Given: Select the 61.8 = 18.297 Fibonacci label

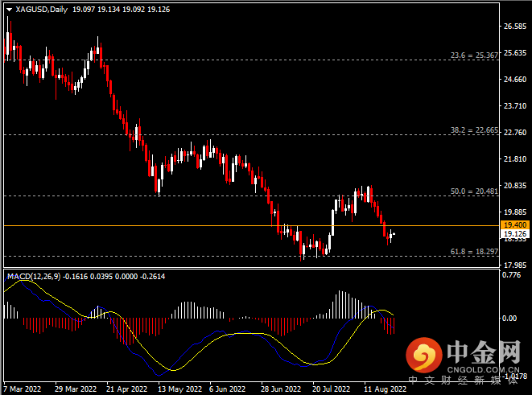Looking at the screenshot, I should pyautogui.click(x=474, y=252).
